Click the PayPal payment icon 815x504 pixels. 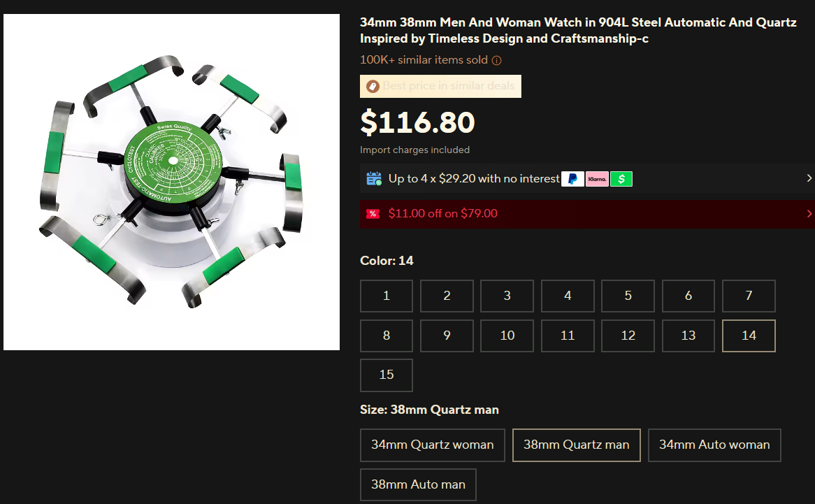click(572, 179)
